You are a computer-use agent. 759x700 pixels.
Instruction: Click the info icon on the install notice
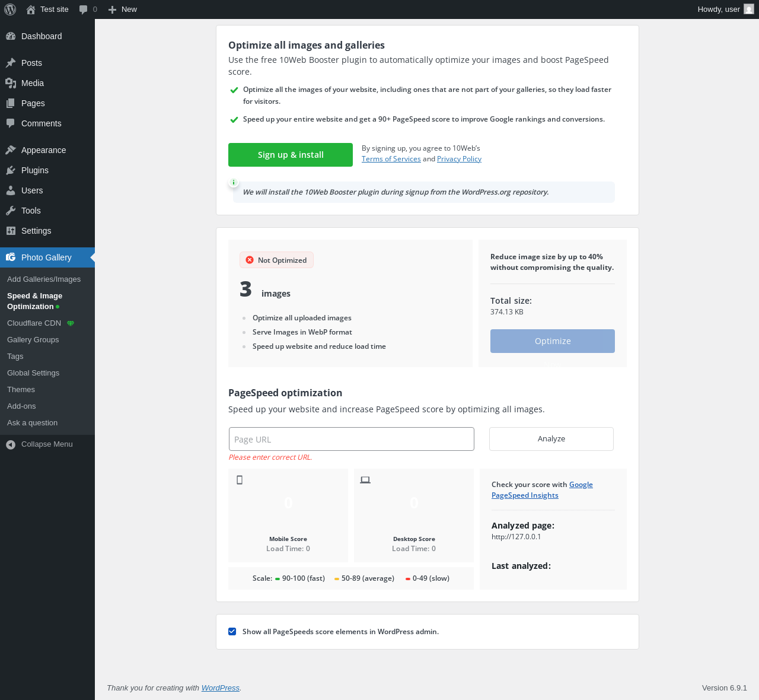click(x=234, y=183)
